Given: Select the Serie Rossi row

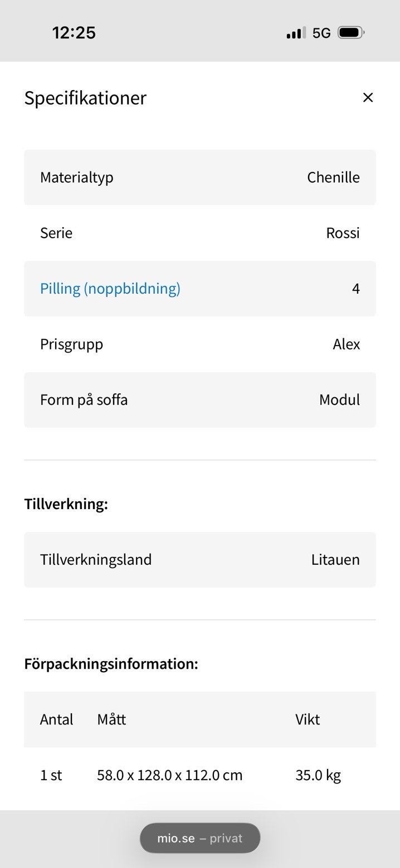Looking at the screenshot, I should coord(200,233).
